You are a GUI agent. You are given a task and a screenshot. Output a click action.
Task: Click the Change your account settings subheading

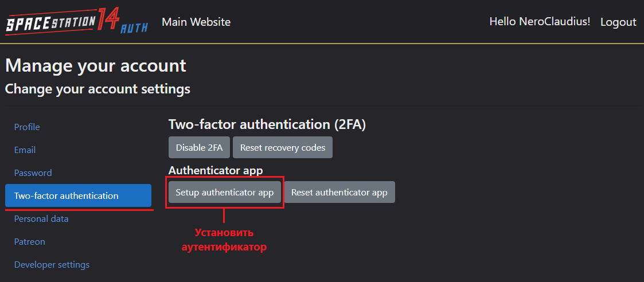click(x=97, y=89)
